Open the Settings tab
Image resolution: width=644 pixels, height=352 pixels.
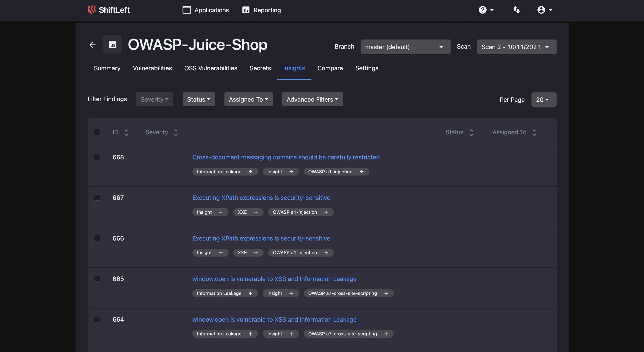367,68
